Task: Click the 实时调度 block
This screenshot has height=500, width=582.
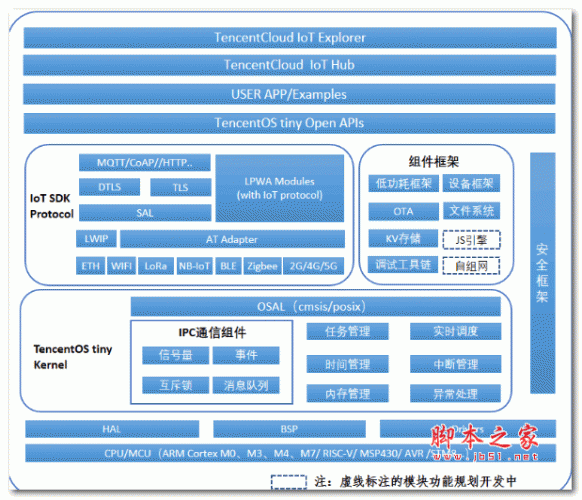Action: (455, 331)
